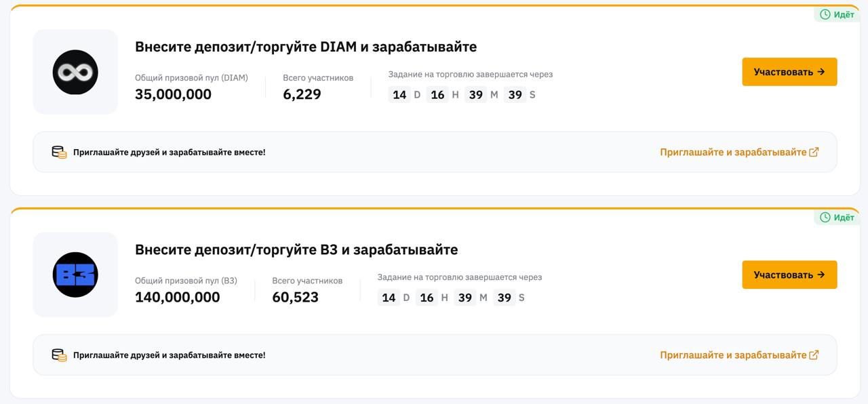The width and height of the screenshot is (868, 404).
Task: Click DIAM participants count 6,229
Action: click(x=302, y=94)
